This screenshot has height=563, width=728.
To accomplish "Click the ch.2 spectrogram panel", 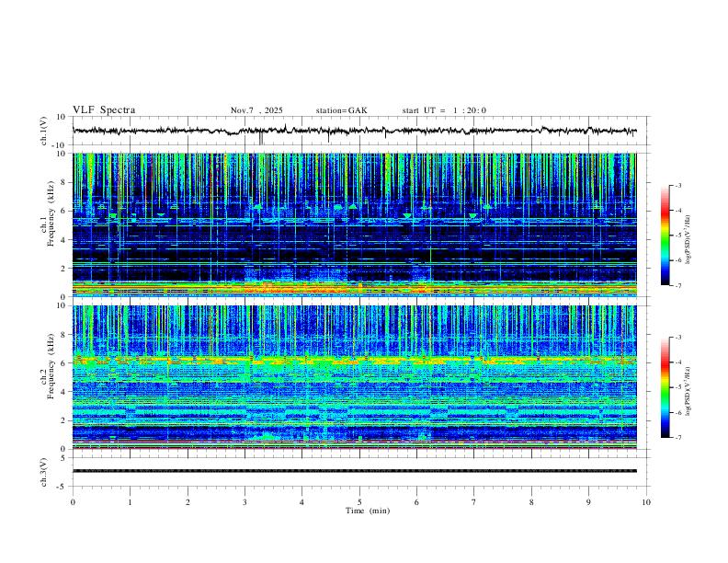I will [354, 377].
